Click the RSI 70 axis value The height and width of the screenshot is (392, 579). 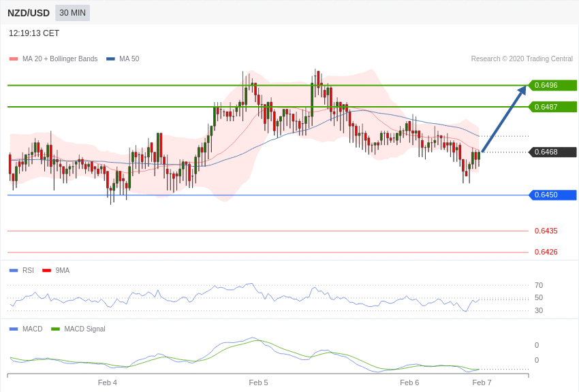pyautogui.click(x=539, y=285)
